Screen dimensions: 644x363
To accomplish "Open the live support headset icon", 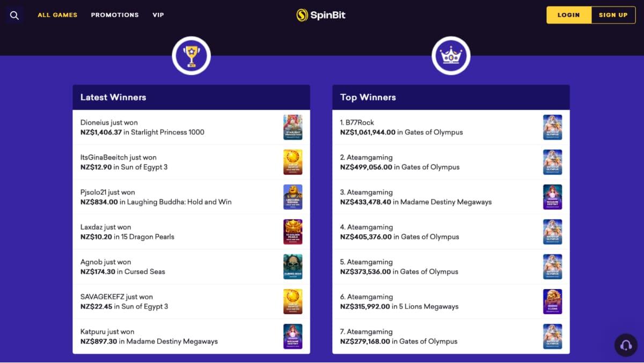I will point(626,344).
